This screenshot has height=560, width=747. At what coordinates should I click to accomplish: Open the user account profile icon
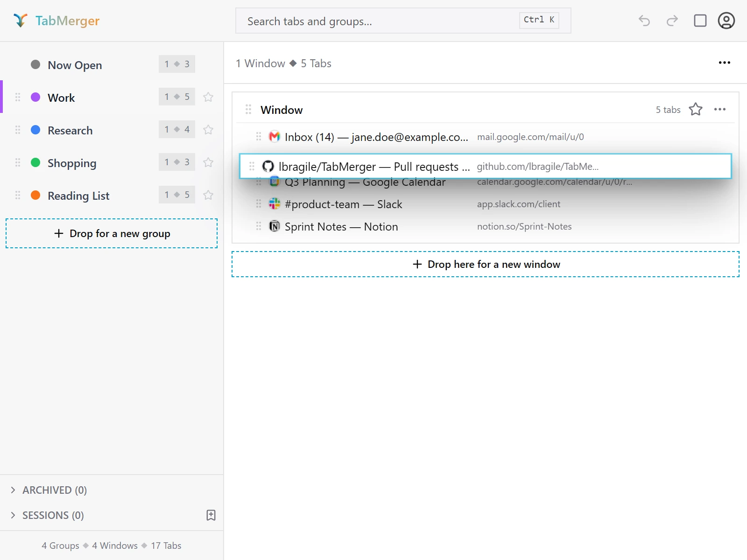[726, 21]
